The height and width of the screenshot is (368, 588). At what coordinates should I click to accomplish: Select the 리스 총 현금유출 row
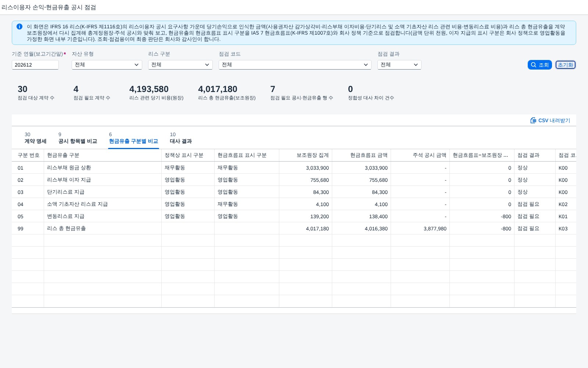294,229
